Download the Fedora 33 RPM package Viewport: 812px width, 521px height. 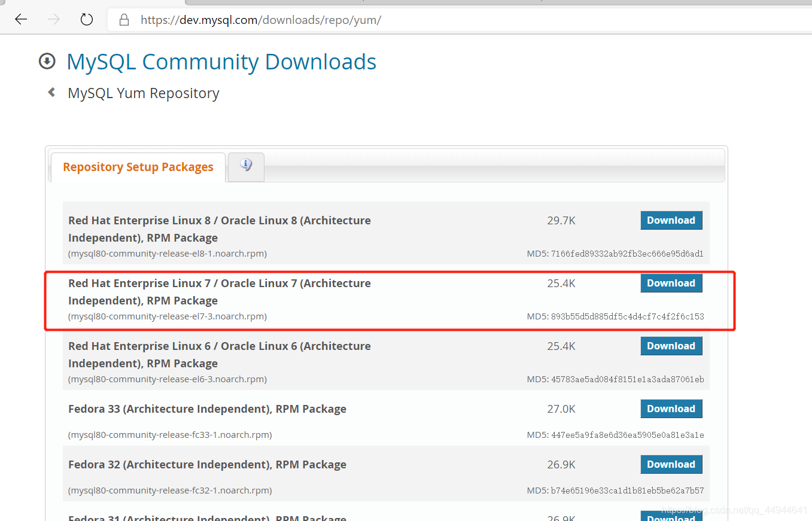click(671, 409)
